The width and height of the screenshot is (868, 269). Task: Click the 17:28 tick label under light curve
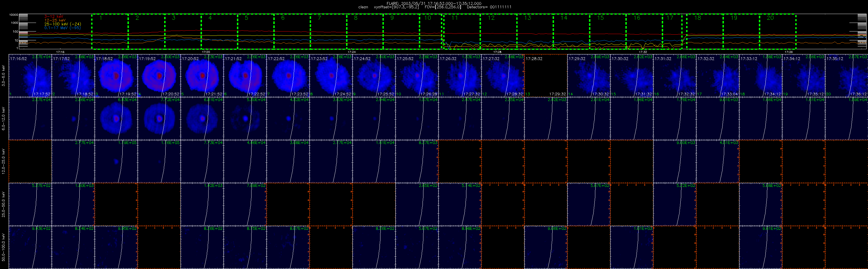[497, 52]
